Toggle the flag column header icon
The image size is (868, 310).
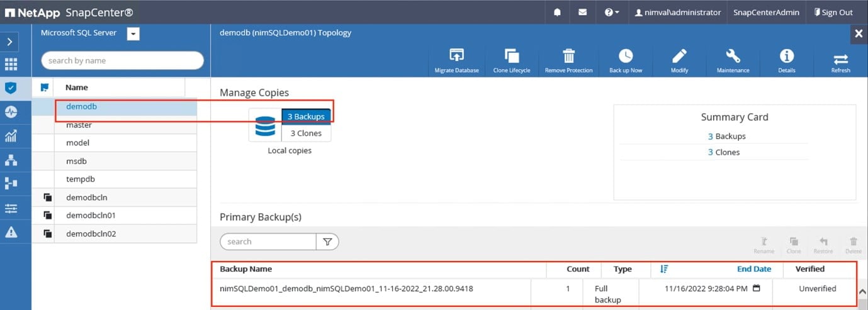(44, 87)
